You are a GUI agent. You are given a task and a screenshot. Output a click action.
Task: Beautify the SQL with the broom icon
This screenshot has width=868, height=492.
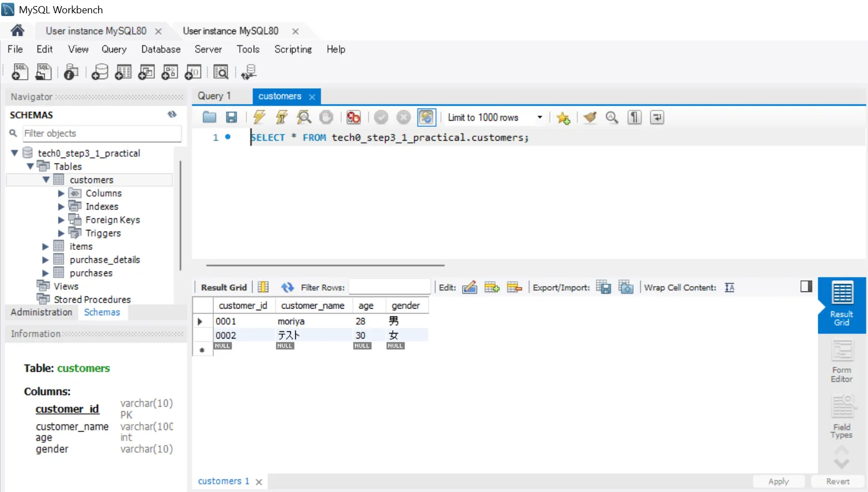[590, 117]
